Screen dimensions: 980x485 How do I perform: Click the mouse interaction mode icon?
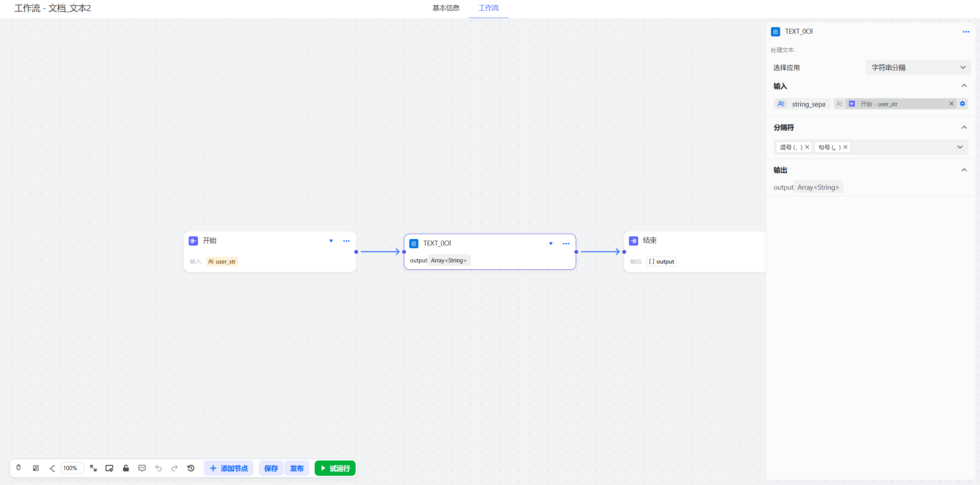[18, 468]
